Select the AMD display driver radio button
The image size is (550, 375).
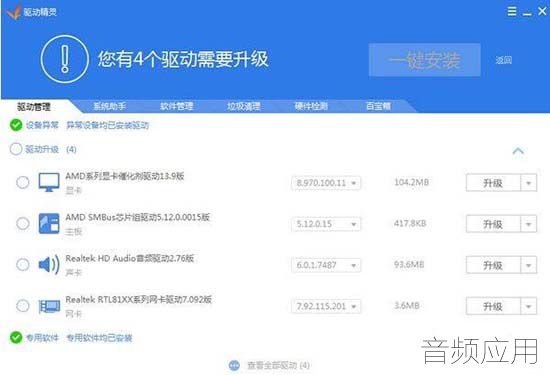coord(23,182)
